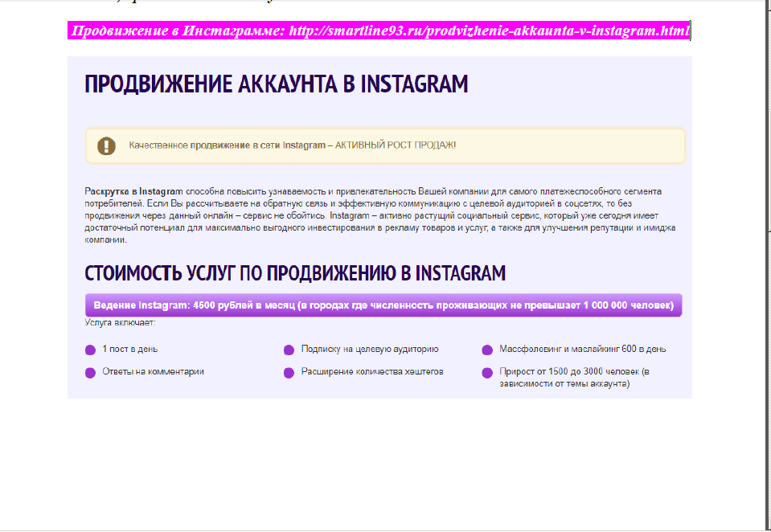Click purple bullet beside "Ответы на комментарии"
The width and height of the screenshot is (771, 532).
tap(90, 372)
